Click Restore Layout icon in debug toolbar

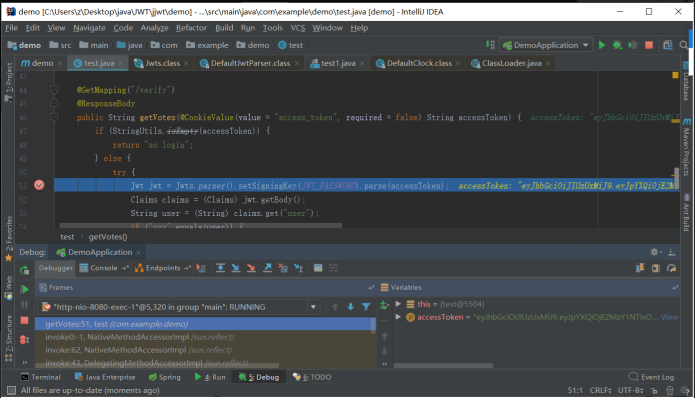[640, 268]
